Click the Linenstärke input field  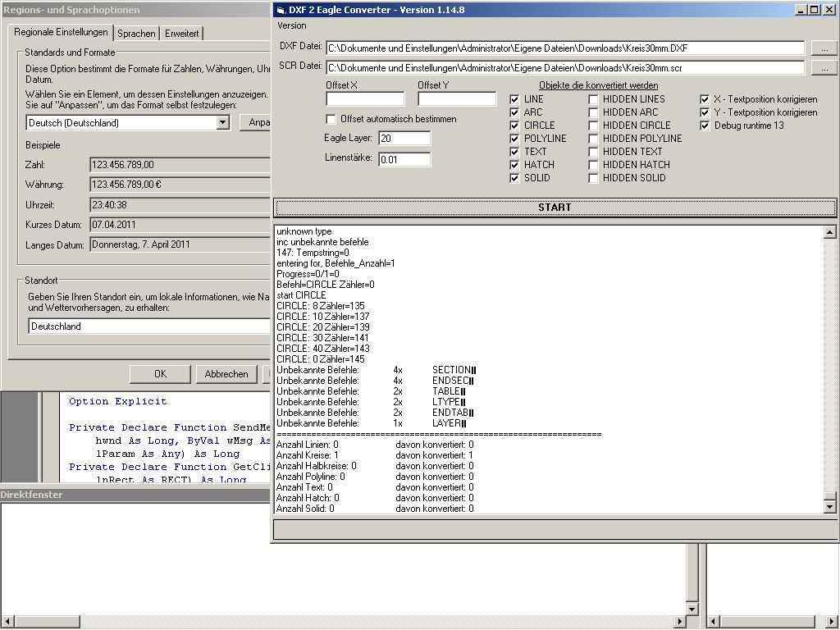[404, 160]
